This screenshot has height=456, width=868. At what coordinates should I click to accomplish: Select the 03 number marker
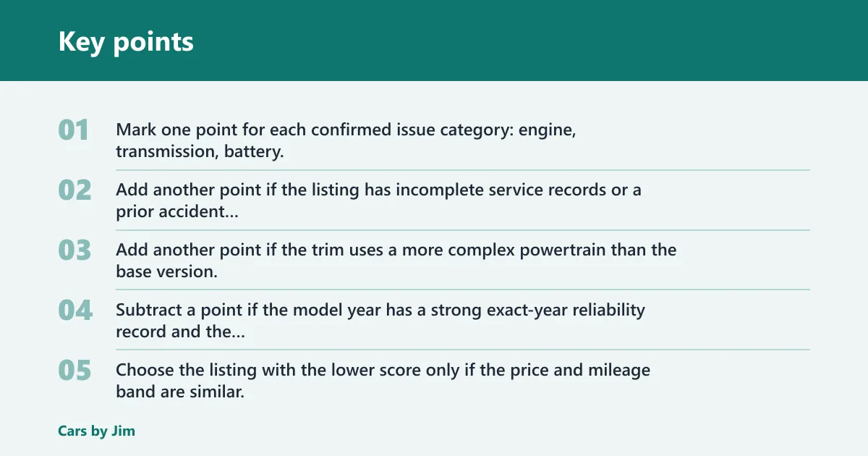(75, 250)
